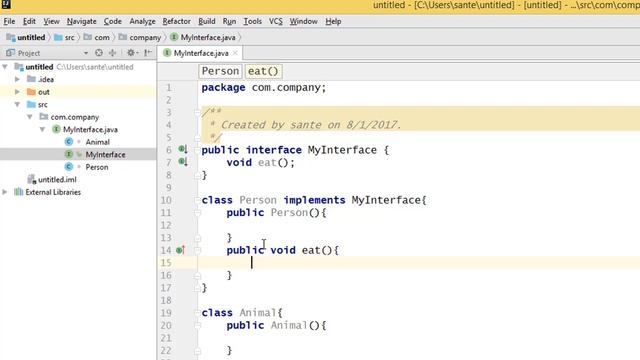
Task: Open the Window menu
Action: (x=303, y=21)
